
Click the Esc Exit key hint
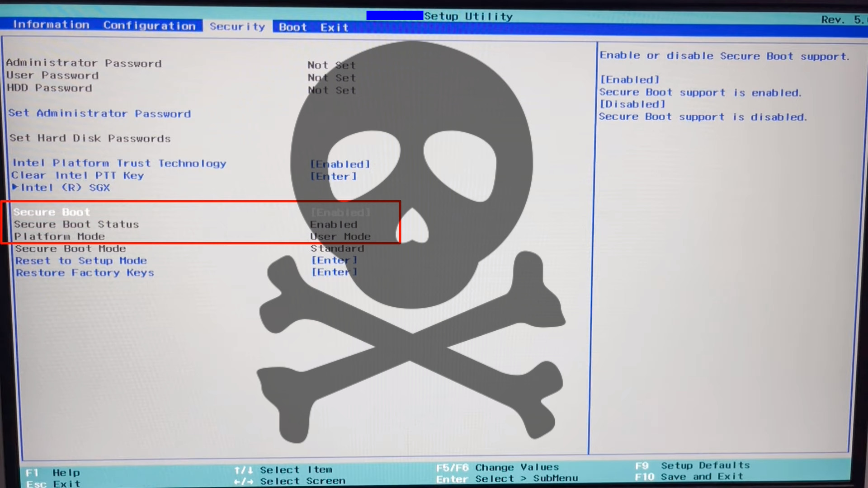(53, 484)
